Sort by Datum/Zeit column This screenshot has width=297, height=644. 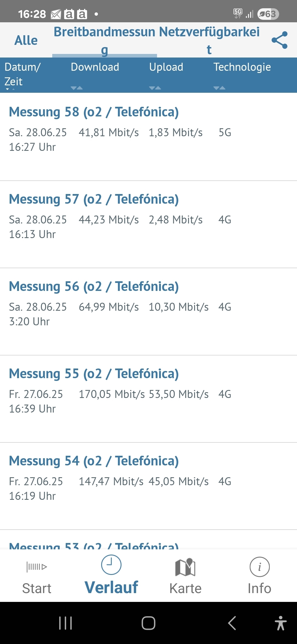tap(23, 74)
